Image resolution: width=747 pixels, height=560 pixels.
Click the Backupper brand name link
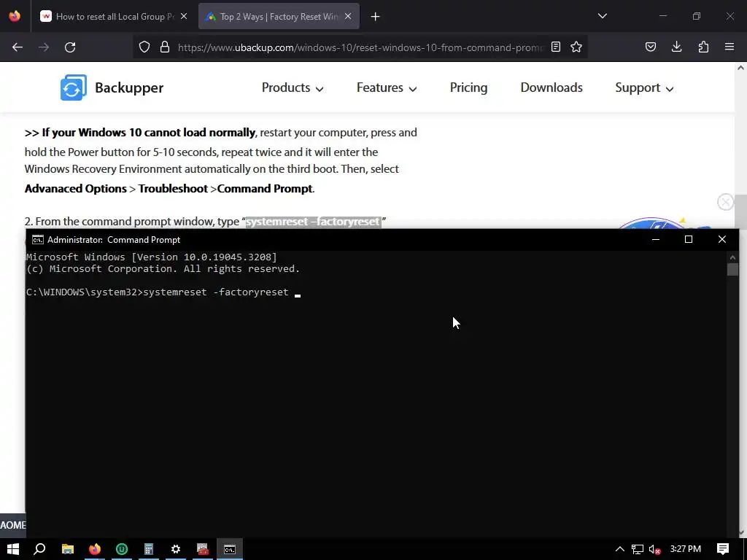pos(129,87)
